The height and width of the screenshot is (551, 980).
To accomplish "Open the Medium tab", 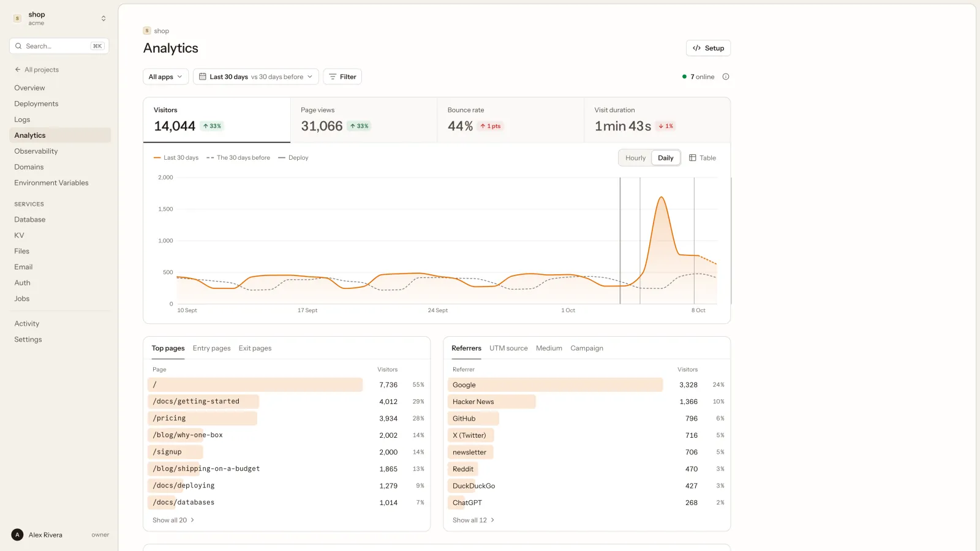I will coord(549,348).
